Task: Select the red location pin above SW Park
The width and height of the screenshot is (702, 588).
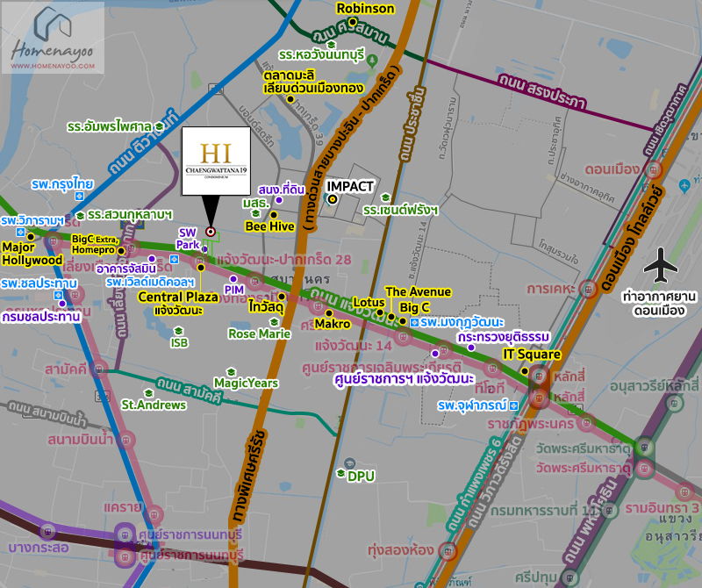Action: 211,231
